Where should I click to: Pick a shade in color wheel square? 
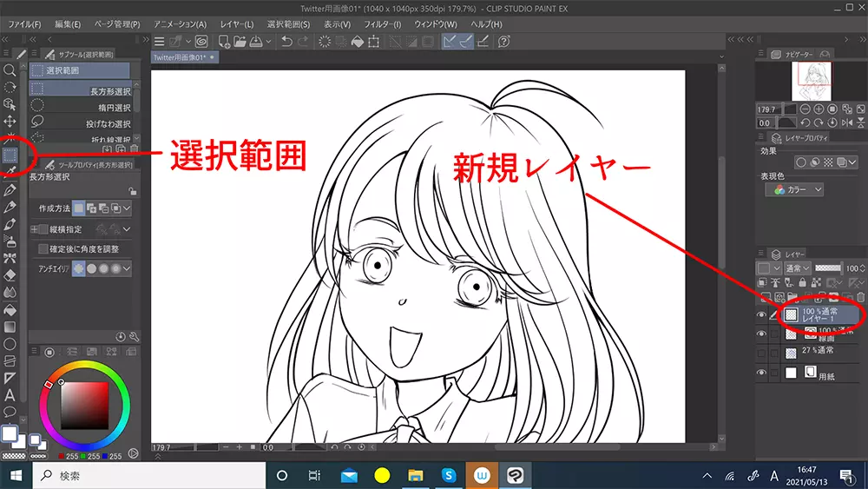point(85,406)
